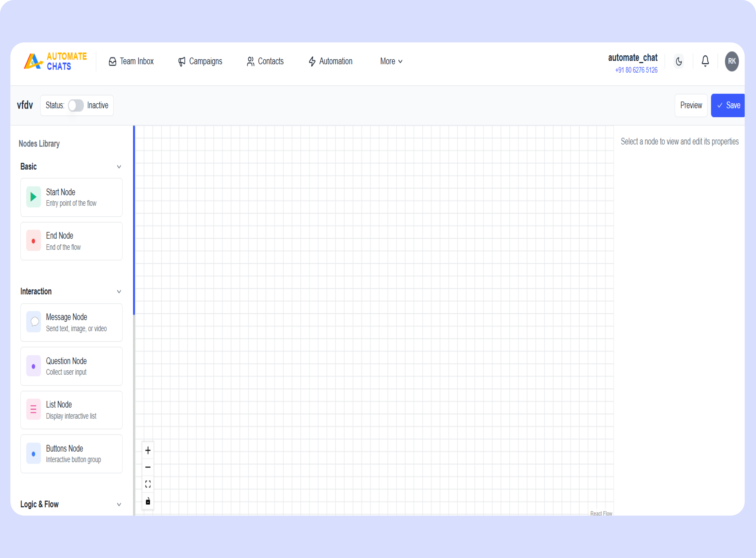Zoom out on the flow canvas
The height and width of the screenshot is (558, 756).
[x=148, y=467]
